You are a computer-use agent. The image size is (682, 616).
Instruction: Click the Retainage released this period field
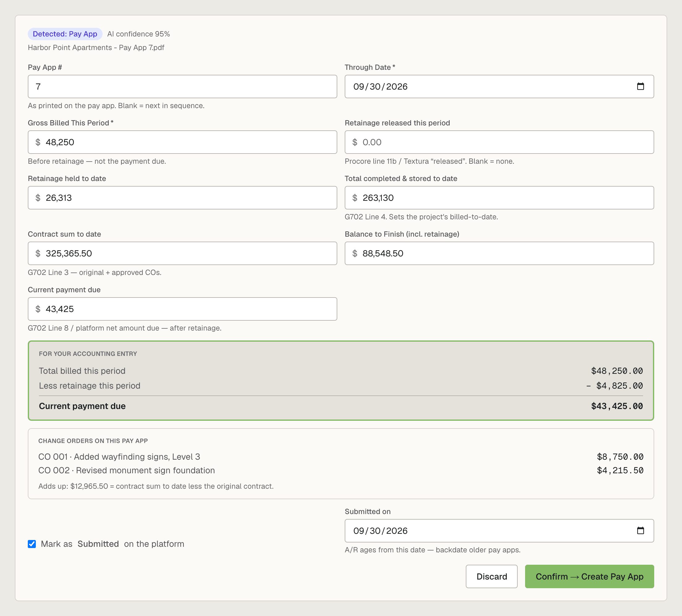pos(499,142)
